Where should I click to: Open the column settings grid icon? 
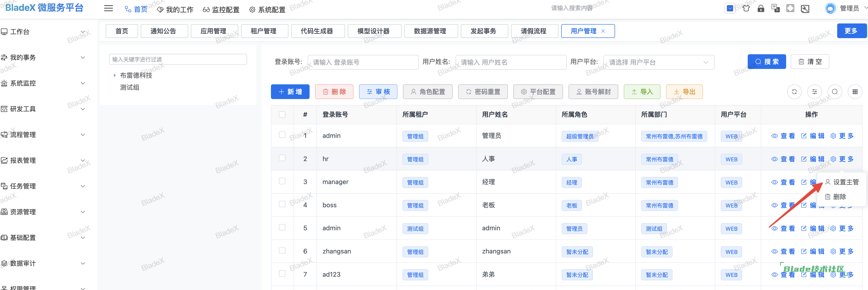855,92
